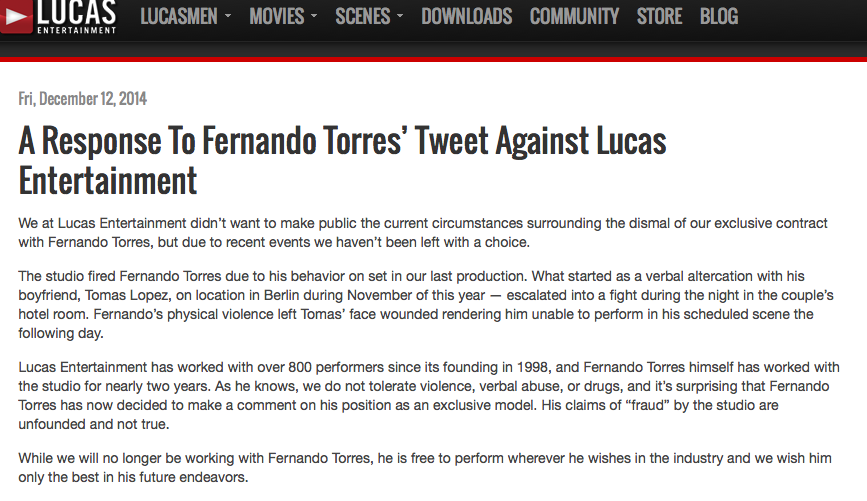Go to the DOWNLOADS page

pyautogui.click(x=467, y=17)
